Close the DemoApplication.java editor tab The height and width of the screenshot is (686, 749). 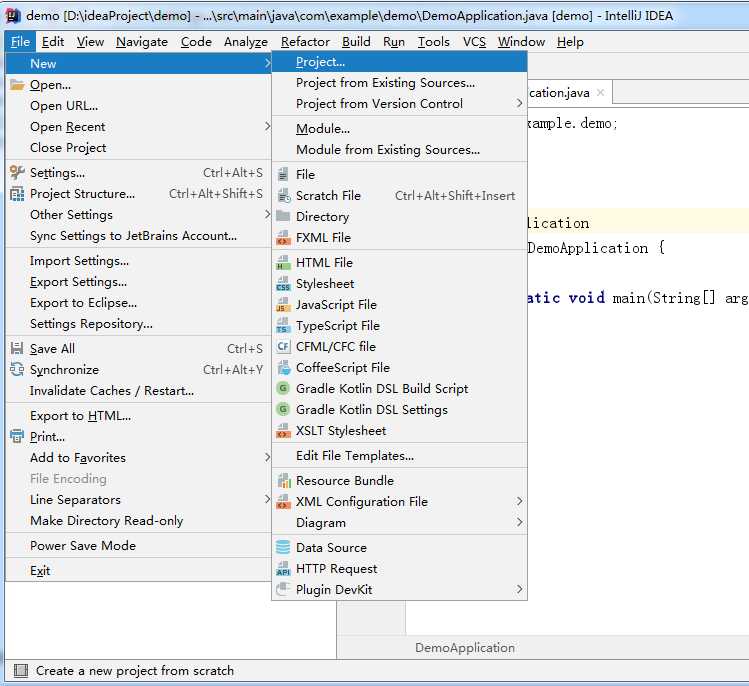coord(600,92)
